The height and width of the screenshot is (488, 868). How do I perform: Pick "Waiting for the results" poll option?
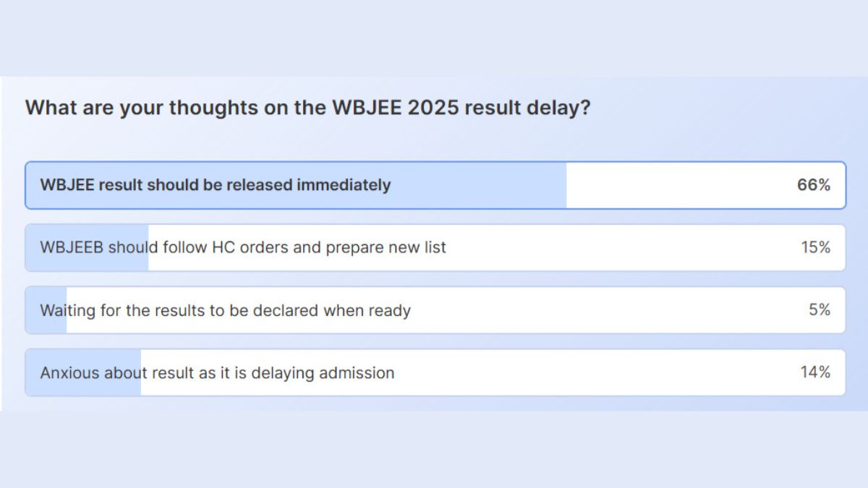click(225, 310)
